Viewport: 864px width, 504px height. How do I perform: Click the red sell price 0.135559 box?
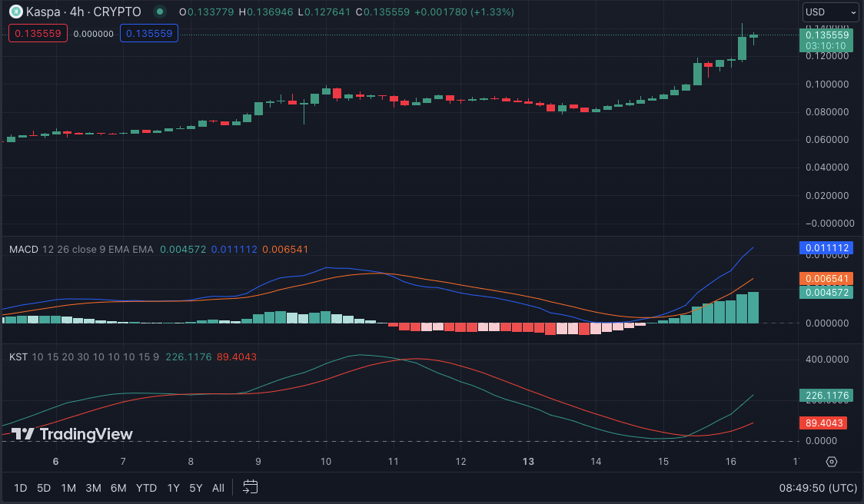(x=38, y=34)
